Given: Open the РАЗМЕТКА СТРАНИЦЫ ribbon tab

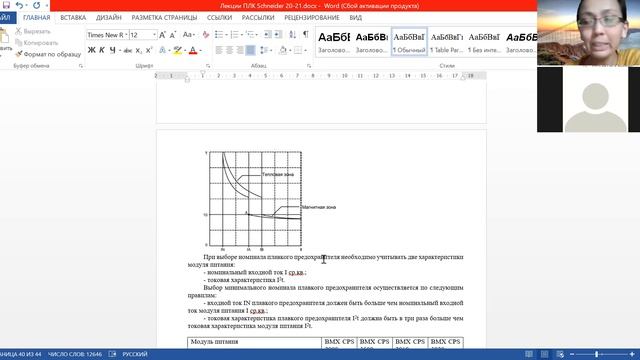Looking at the screenshot, I should pos(164,18).
